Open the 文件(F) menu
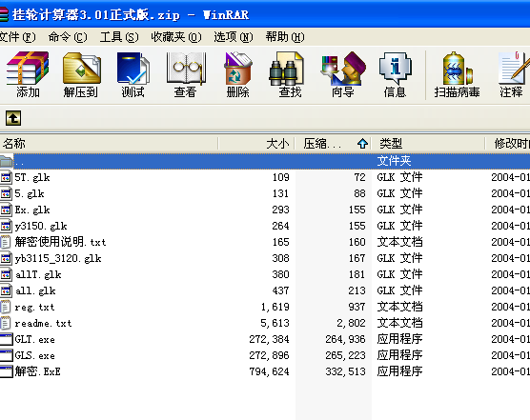This screenshot has width=530, height=420. point(17,37)
